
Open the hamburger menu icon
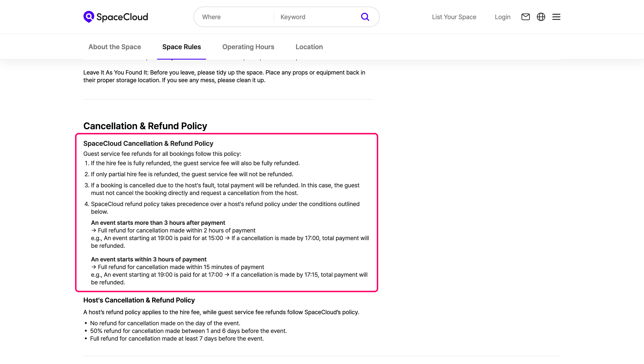[x=556, y=17]
